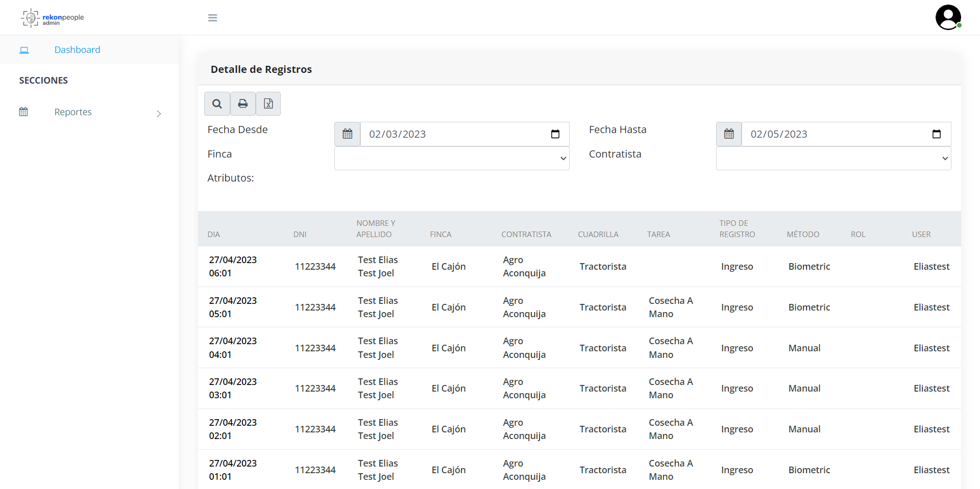Screen dimensions: 980x489
Task: Click the MÉTODO column header
Action: coord(803,235)
